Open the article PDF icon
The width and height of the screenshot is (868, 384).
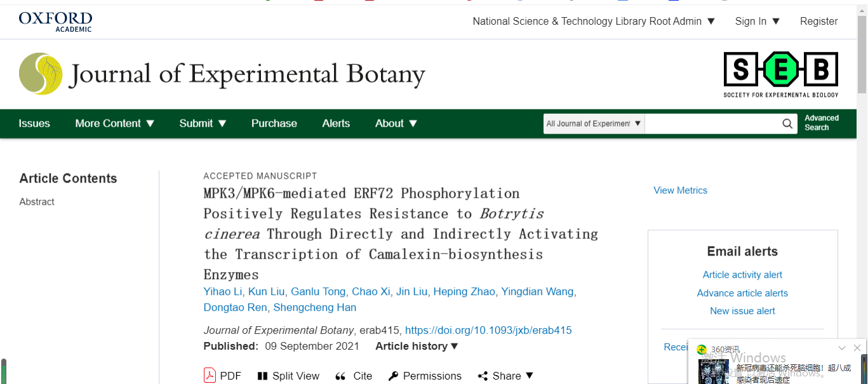pos(210,376)
